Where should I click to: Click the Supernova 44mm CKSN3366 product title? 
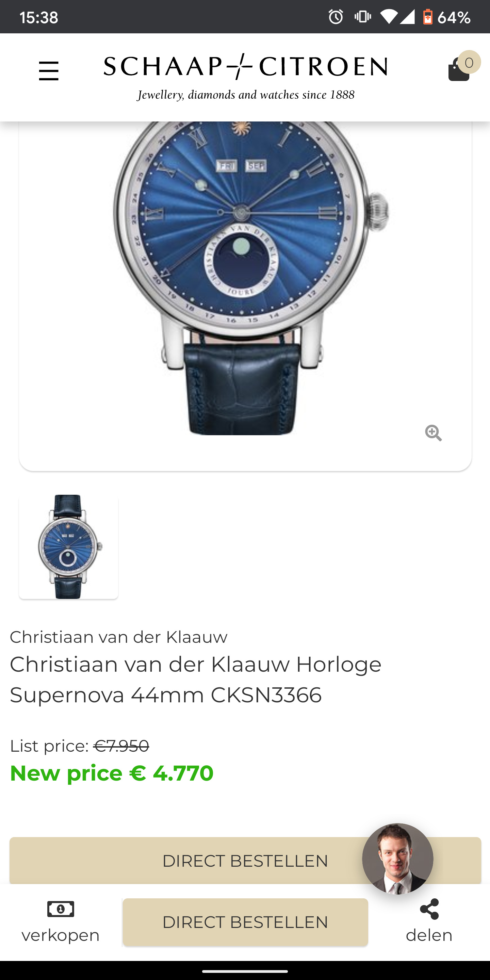pos(196,680)
